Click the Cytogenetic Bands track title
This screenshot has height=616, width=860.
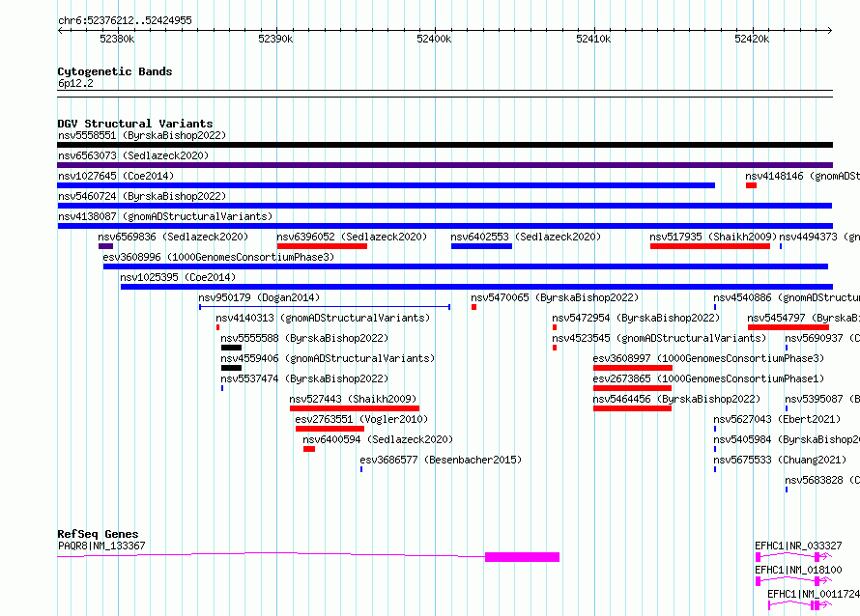pos(115,71)
